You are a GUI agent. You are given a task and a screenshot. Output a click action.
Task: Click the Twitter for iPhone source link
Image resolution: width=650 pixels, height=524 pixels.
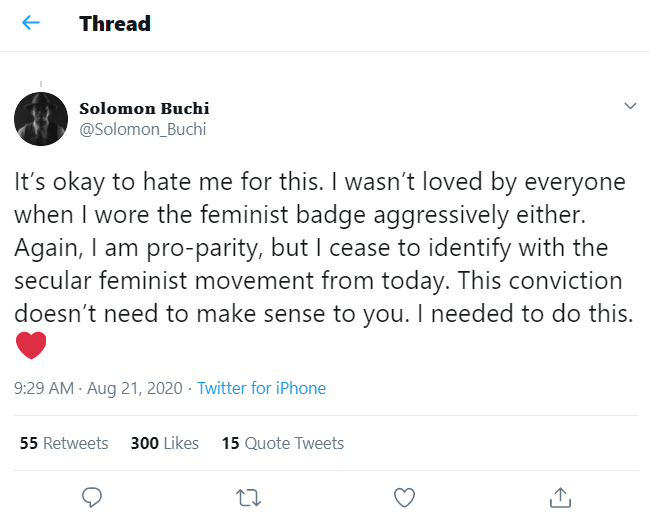point(261,388)
